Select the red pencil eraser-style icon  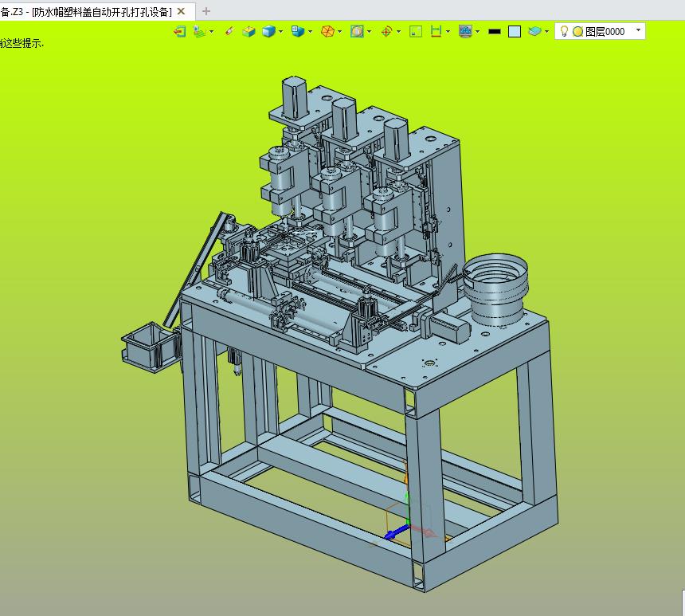pos(229,32)
